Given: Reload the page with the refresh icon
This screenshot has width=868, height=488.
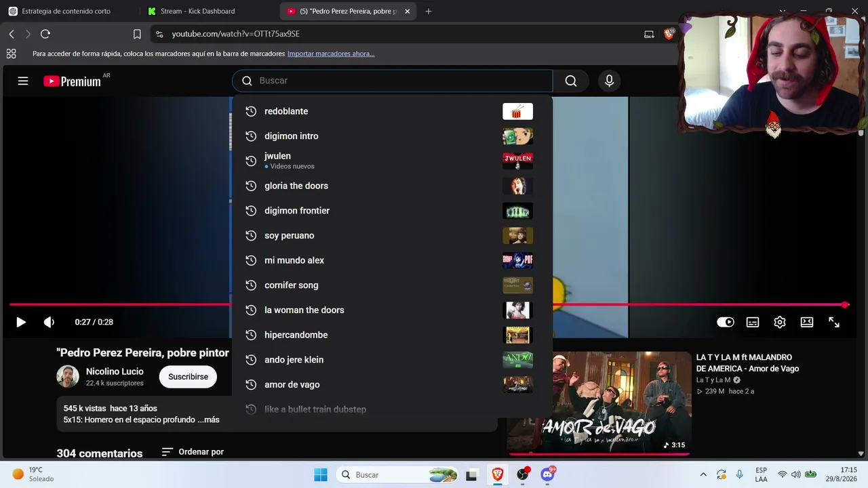Looking at the screenshot, I should click(45, 34).
